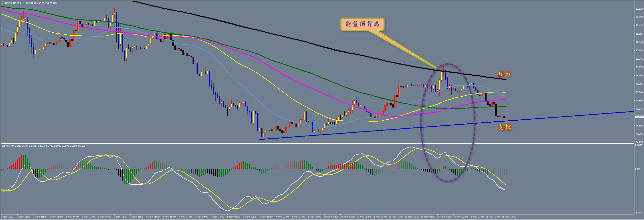Click time axis label 10 Nov 04:00
The height and width of the screenshot is (220, 644).
(x=331, y=217)
